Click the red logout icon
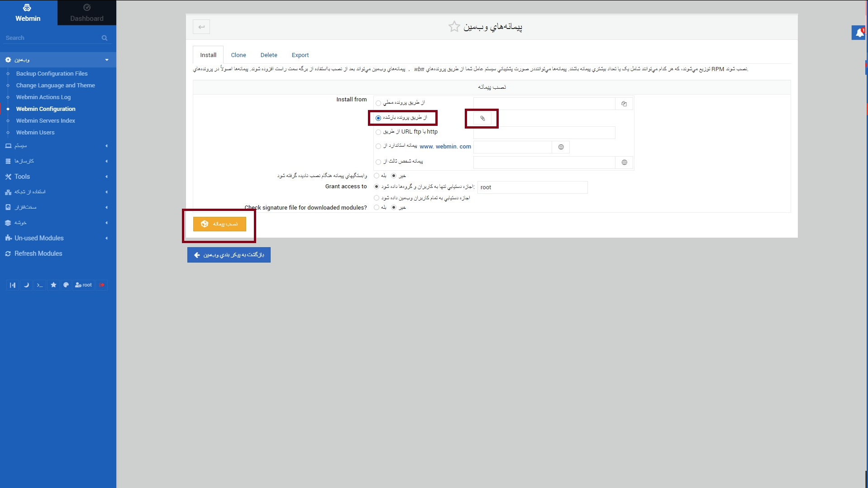 pos(102,285)
